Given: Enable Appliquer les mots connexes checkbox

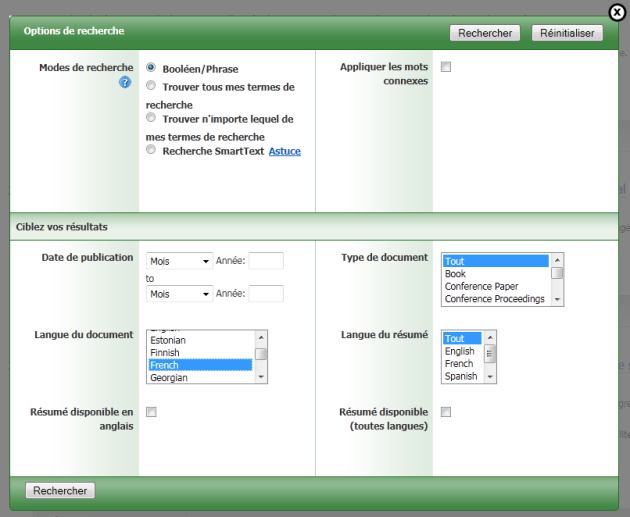Looking at the screenshot, I should (446, 67).
